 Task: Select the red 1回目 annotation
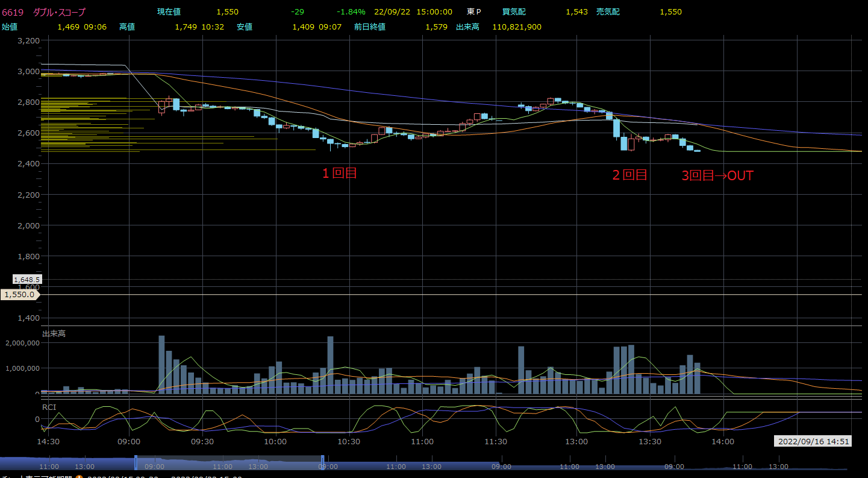tap(339, 174)
